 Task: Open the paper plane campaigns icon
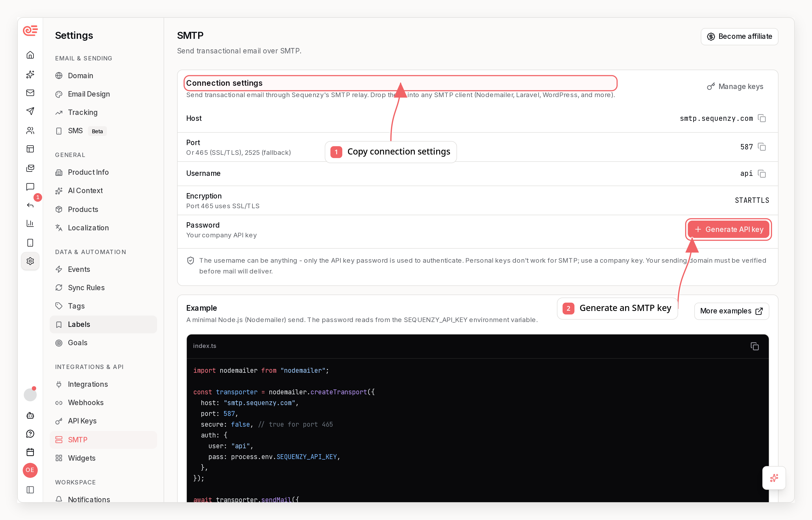pyautogui.click(x=30, y=111)
